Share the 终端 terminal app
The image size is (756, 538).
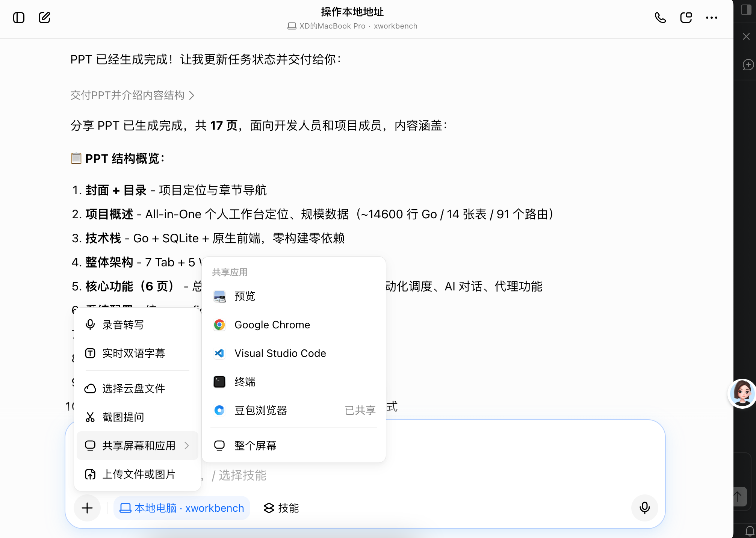pyautogui.click(x=294, y=382)
